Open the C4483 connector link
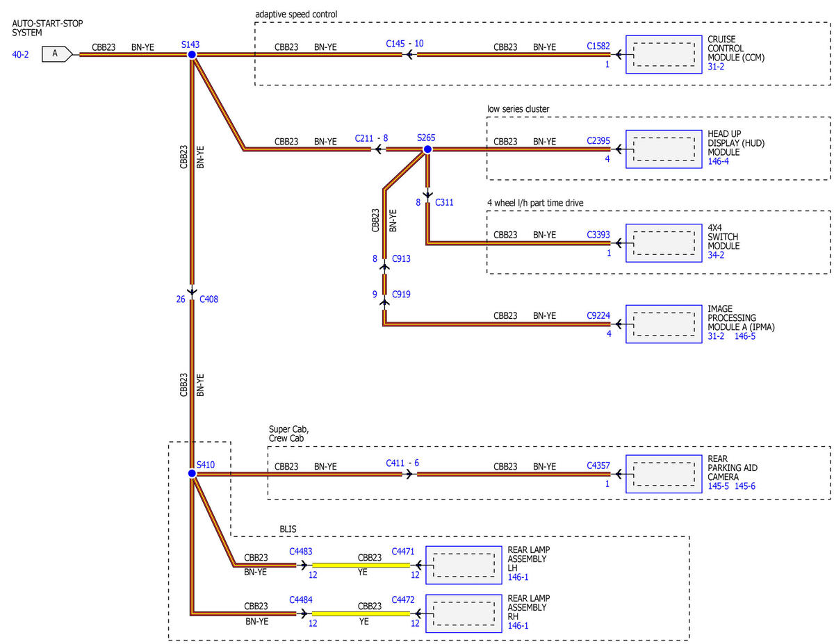This screenshot has height=644, width=834. tap(301, 551)
